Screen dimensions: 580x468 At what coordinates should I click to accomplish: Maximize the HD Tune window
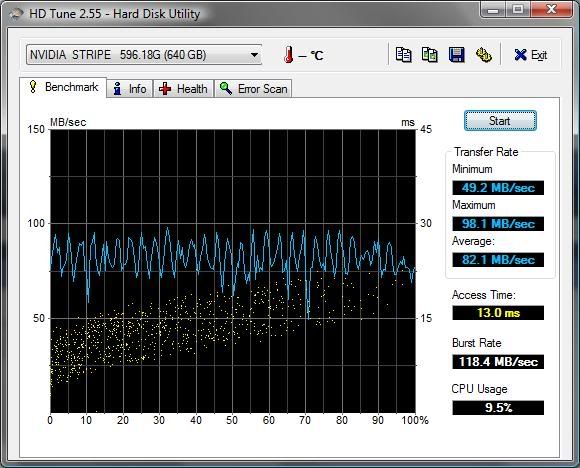click(518, 9)
